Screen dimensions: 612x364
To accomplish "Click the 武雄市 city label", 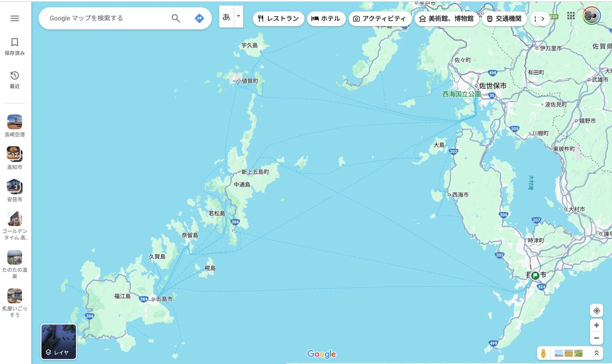I will tap(600, 80).
